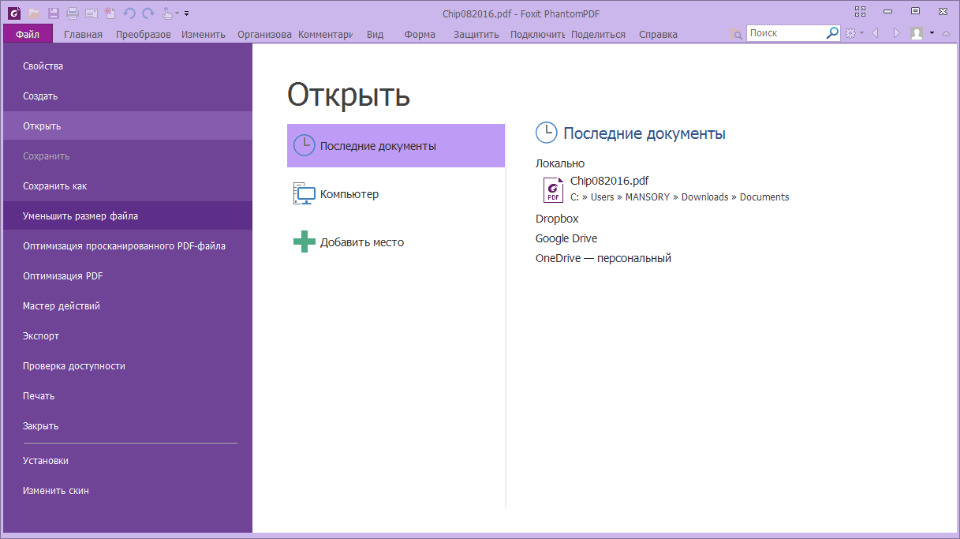The image size is (960, 539).
Task: Switch to the Вид tab
Action: coord(375,34)
